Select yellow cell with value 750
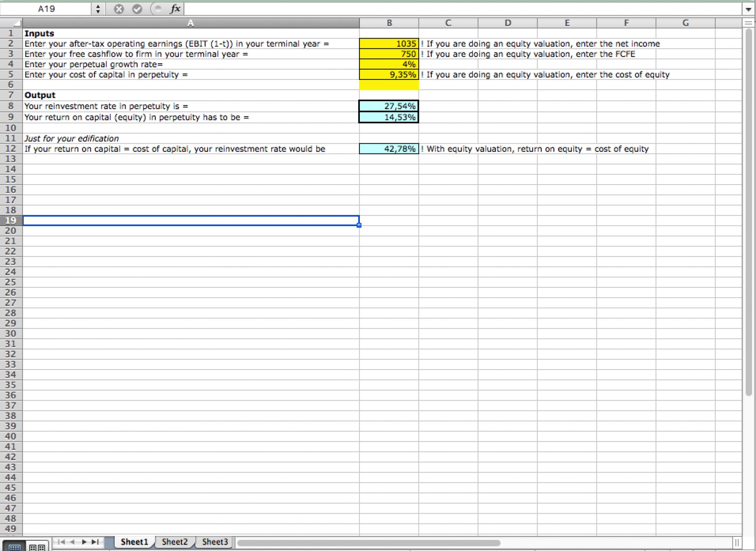Viewport: 756px width, 551px height. [x=389, y=54]
